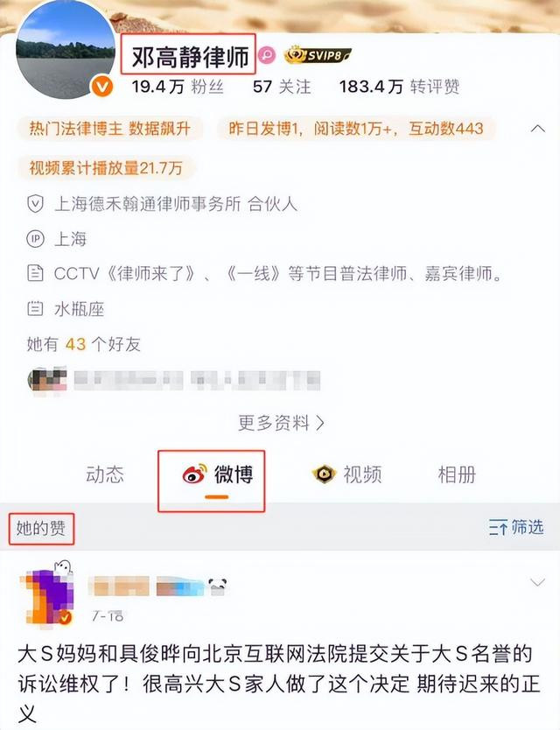Expand 更多资料 for more profile info

(x=281, y=423)
